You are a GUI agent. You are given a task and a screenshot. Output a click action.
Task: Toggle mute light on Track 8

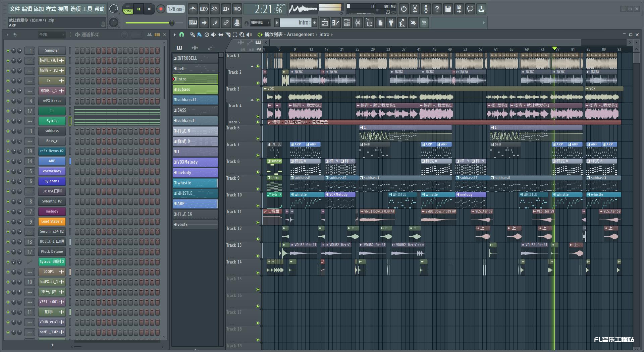(x=258, y=172)
